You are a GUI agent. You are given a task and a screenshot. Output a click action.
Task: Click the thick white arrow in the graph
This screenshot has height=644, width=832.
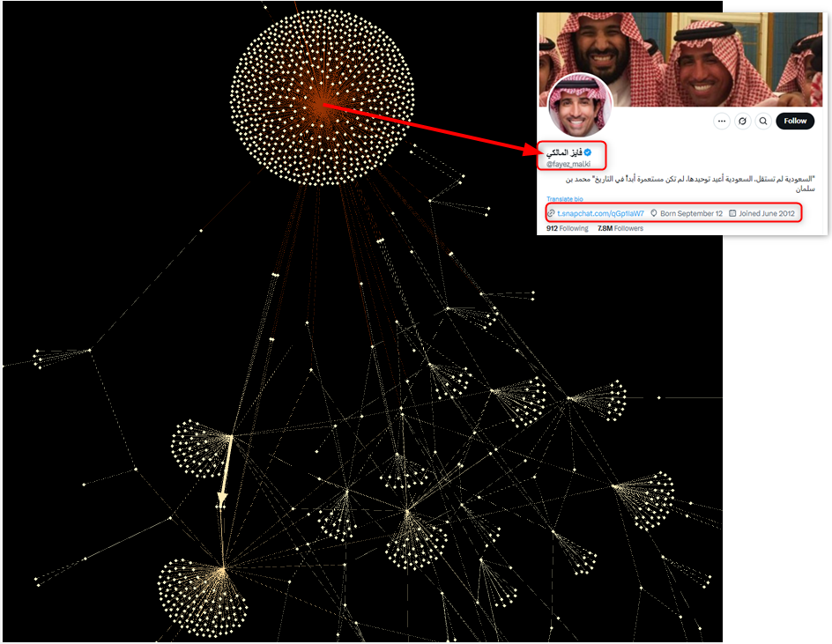[225, 471]
